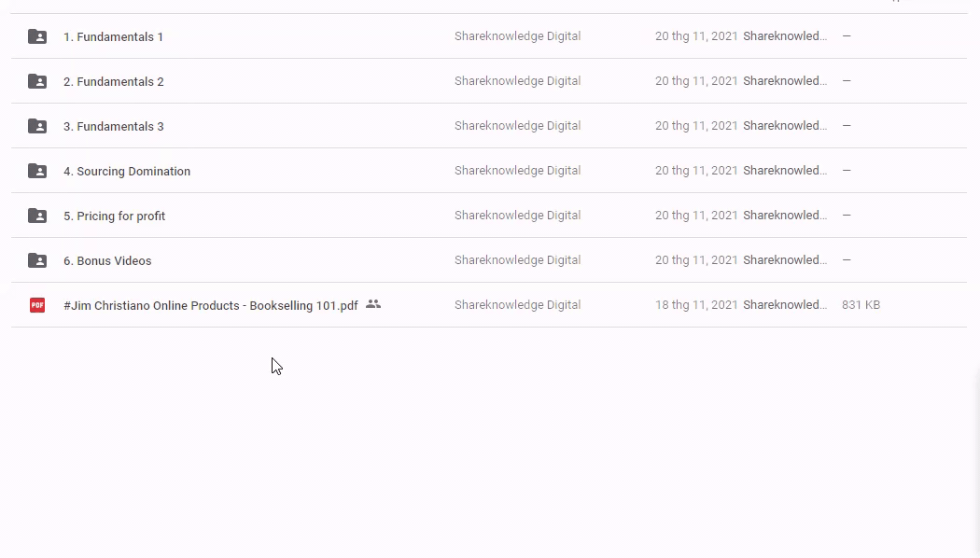The width and height of the screenshot is (980, 558).
Task: Click the red PDF file icon
Action: click(37, 305)
